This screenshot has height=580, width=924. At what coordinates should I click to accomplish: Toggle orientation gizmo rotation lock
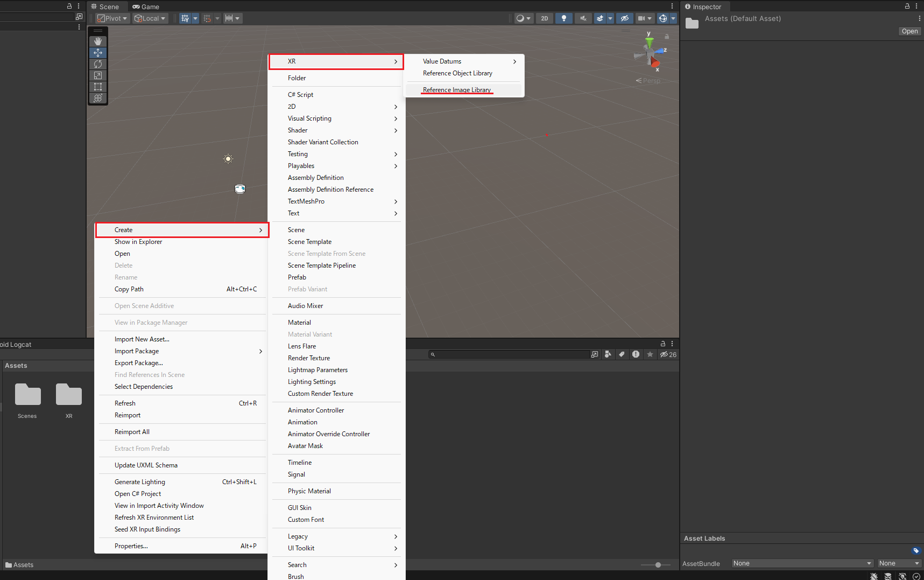coord(667,37)
